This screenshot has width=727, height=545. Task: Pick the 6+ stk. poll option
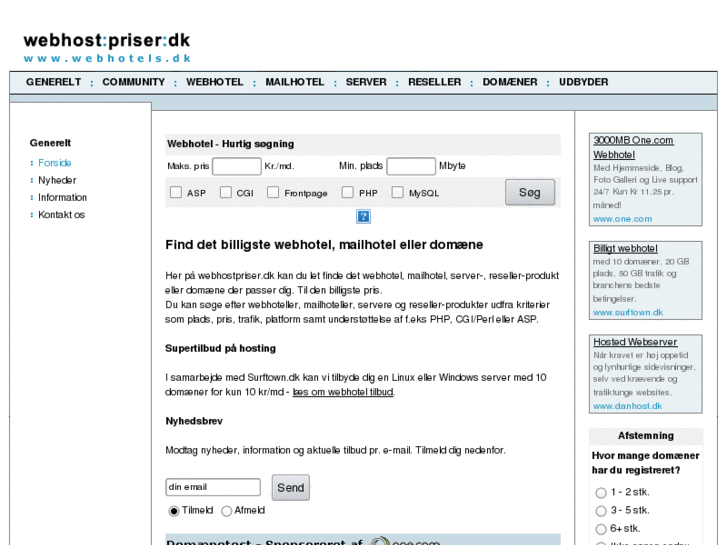coord(601,529)
